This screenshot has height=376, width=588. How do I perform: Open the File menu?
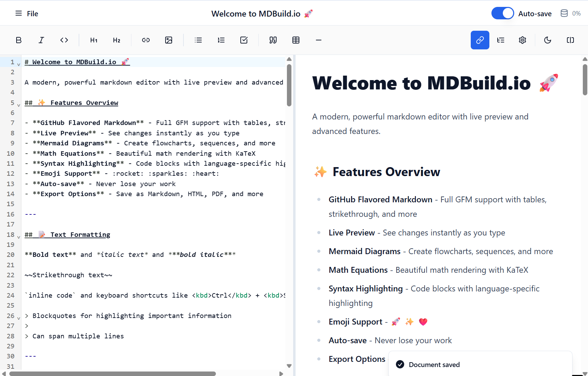[x=32, y=13]
